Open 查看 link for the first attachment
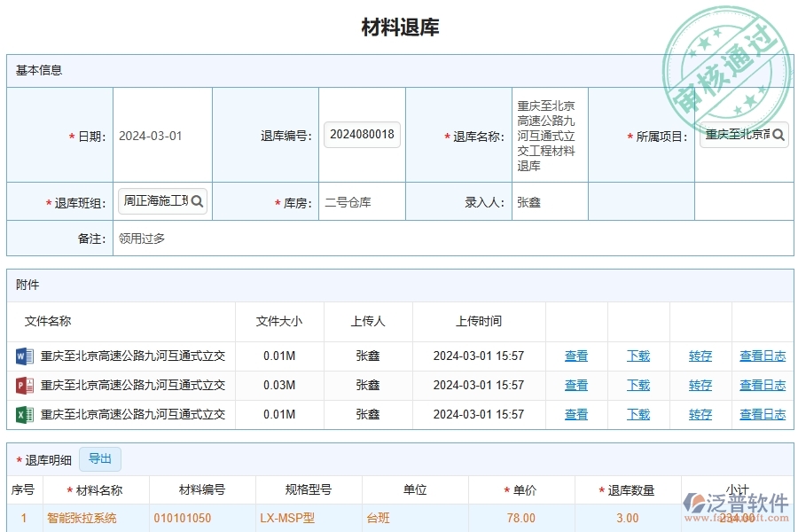Image resolution: width=798 pixels, height=532 pixels. [575, 356]
